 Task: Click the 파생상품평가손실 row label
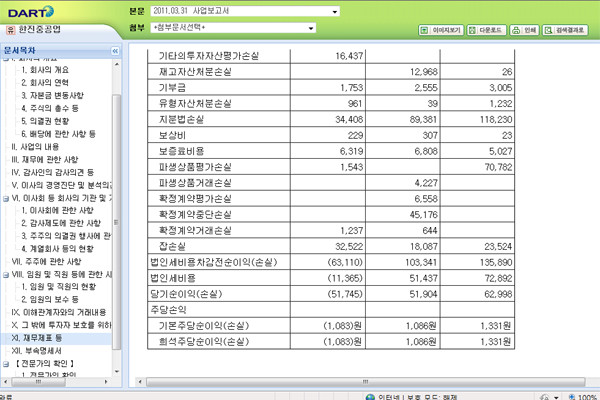pyautogui.click(x=195, y=167)
